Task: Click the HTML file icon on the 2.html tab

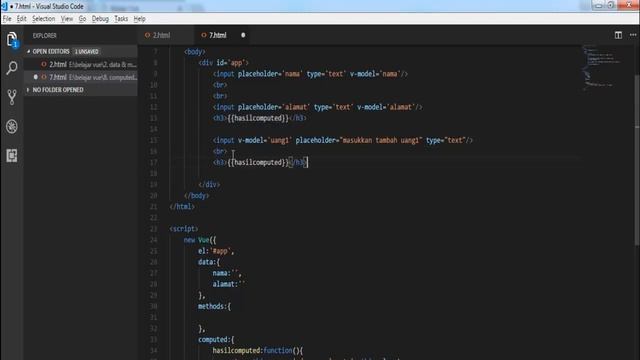Action: coord(147,35)
